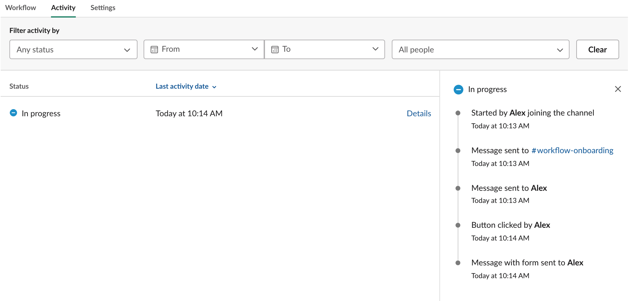Select the Activity tab
The height and width of the screenshot is (301, 644).
tap(63, 8)
